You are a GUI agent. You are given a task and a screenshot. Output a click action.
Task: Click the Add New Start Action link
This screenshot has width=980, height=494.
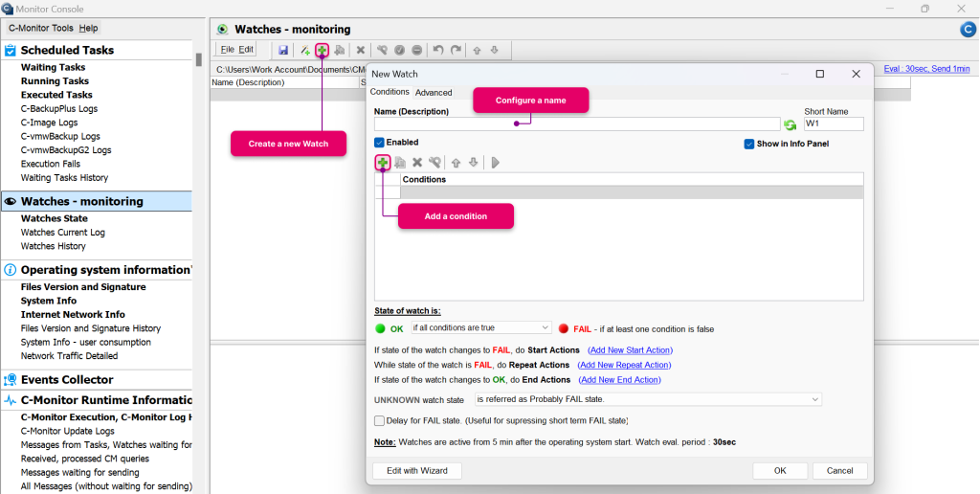[630, 350]
